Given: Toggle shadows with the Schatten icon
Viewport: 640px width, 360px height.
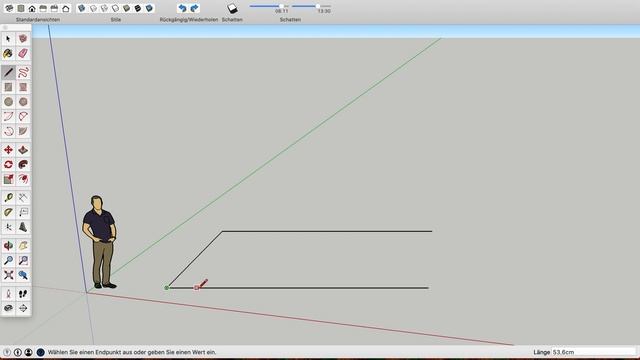Looking at the screenshot, I should tap(232, 8).
